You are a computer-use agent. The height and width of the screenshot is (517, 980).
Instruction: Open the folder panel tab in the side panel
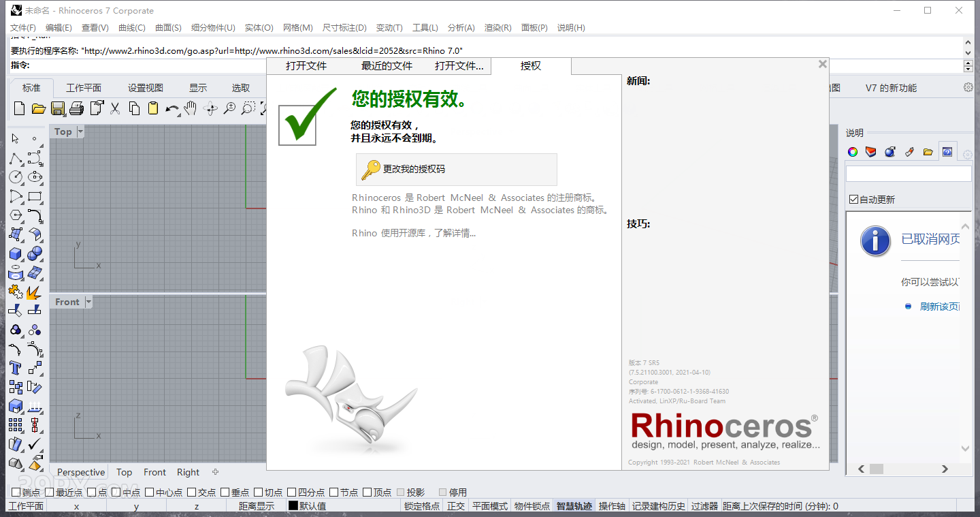click(x=928, y=151)
